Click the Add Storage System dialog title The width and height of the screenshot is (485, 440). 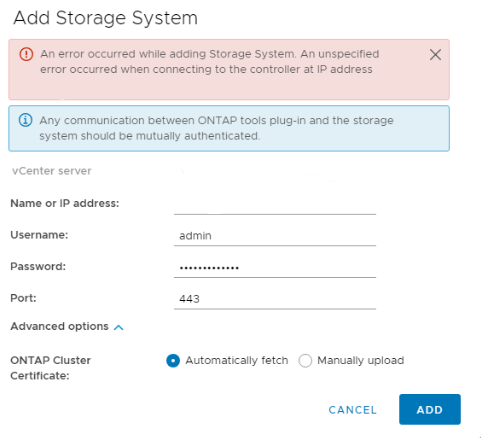[x=105, y=18]
